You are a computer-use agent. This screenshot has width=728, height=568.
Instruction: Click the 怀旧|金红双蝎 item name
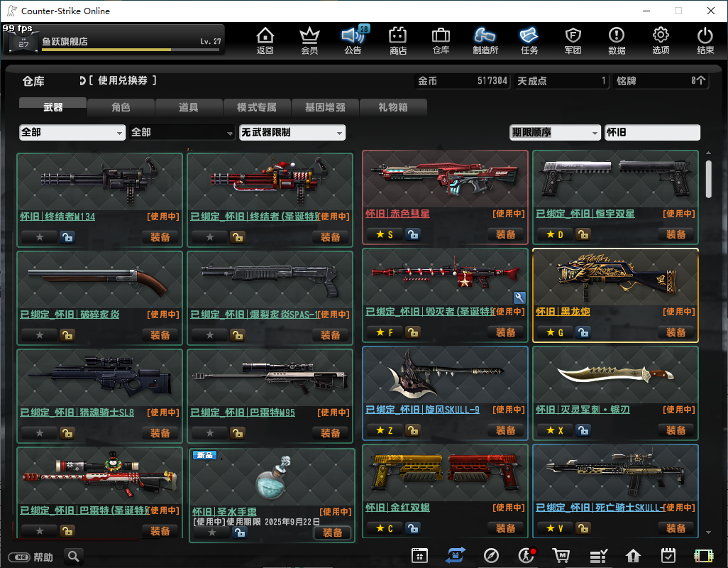pos(397,508)
